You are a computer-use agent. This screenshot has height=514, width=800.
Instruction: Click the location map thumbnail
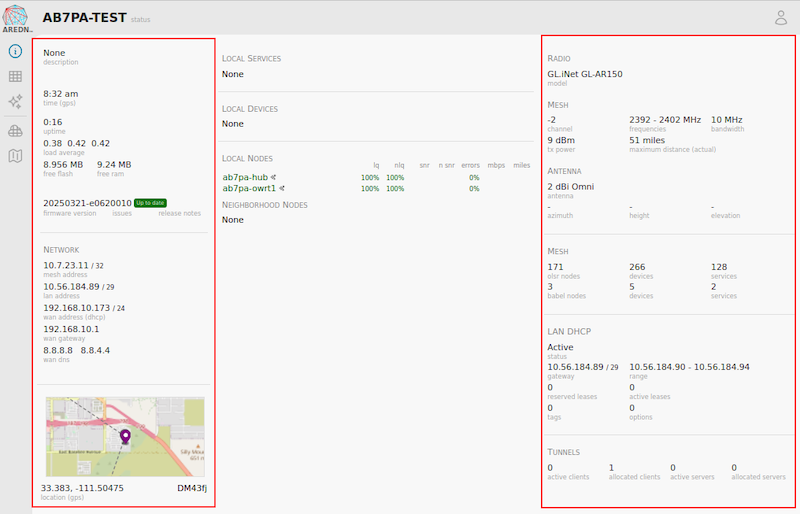(125, 436)
